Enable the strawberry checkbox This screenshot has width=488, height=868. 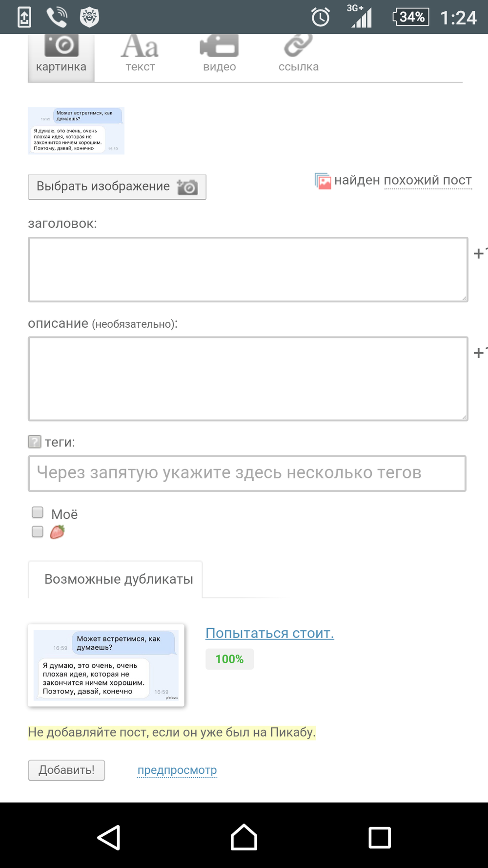pyautogui.click(x=38, y=531)
